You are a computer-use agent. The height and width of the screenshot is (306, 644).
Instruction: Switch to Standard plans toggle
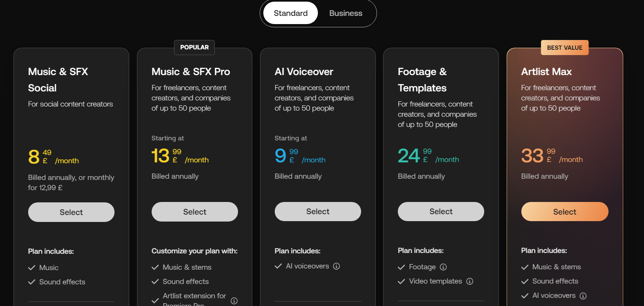pos(291,13)
